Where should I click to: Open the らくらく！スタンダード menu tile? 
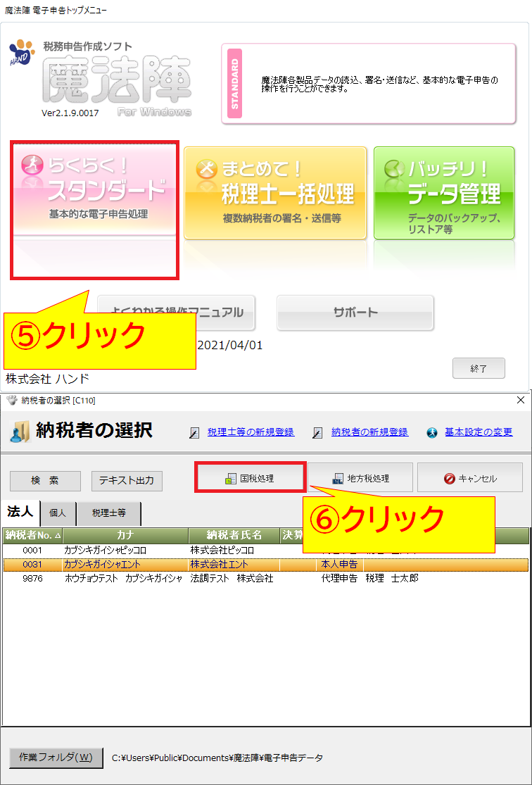click(x=94, y=189)
